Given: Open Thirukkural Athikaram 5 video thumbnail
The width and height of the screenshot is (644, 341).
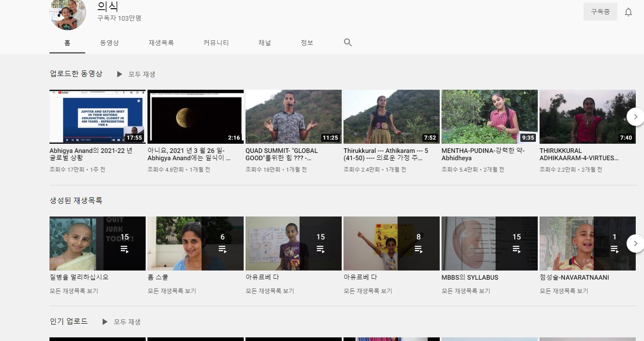Looking at the screenshot, I should pyautogui.click(x=392, y=117).
